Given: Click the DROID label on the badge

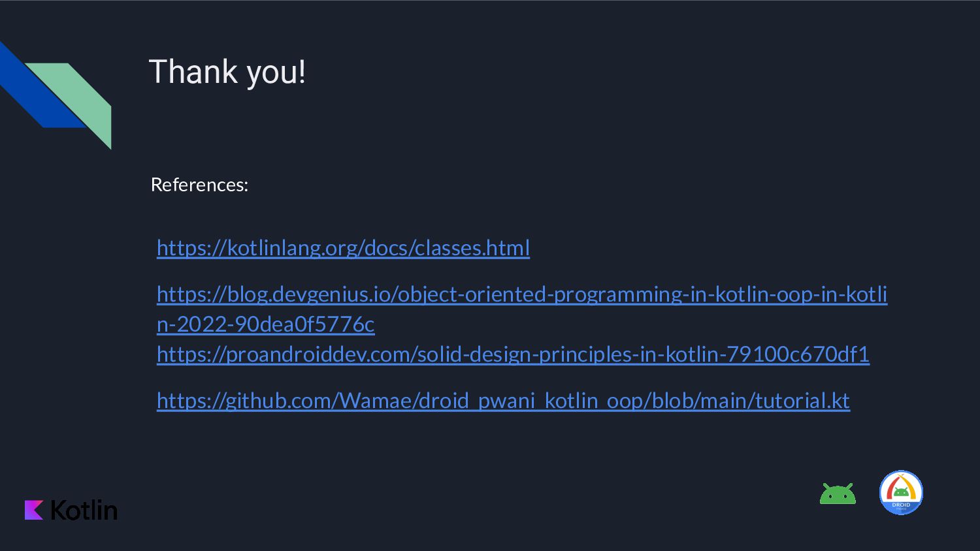Looking at the screenshot, I should coord(901,505).
